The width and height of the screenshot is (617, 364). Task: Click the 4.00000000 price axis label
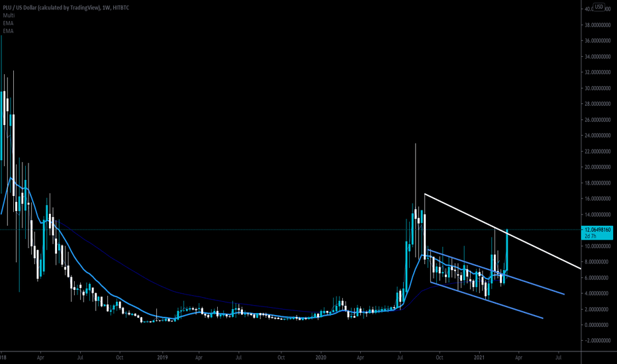tap(598, 293)
